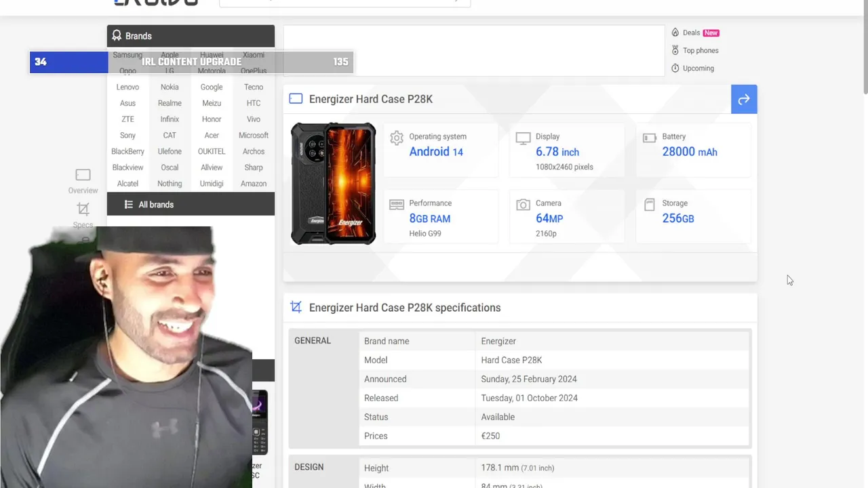The height and width of the screenshot is (488, 868).
Task: Click the Camera icon
Action: (523, 204)
